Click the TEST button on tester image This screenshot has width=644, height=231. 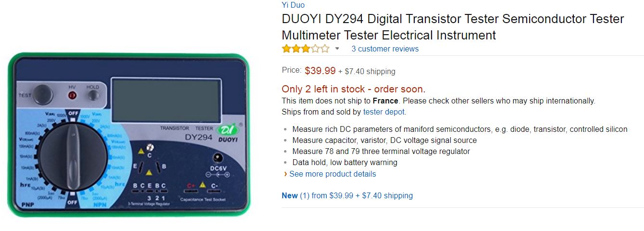tap(43, 94)
